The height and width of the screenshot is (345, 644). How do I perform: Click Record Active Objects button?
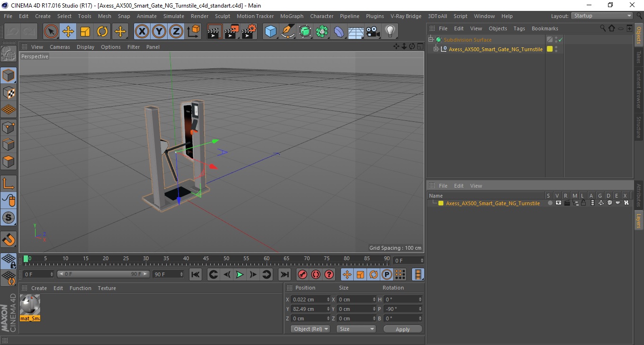(x=302, y=274)
